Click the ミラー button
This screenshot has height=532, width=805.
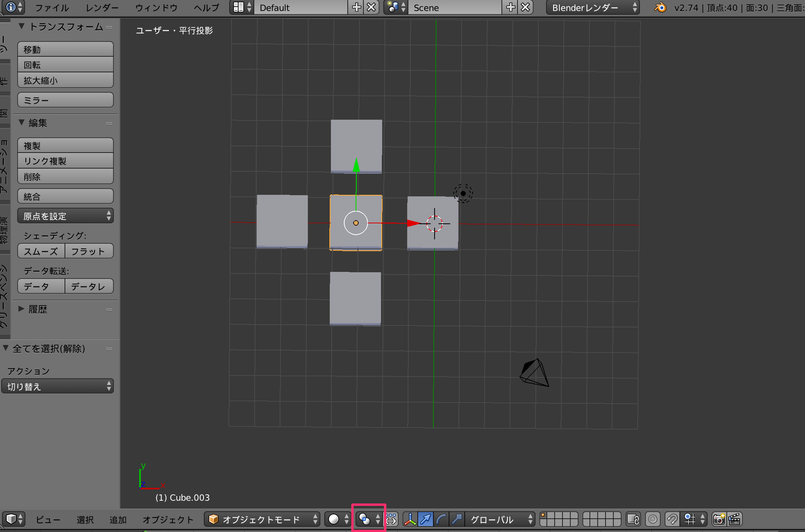[x=65, y=100]
